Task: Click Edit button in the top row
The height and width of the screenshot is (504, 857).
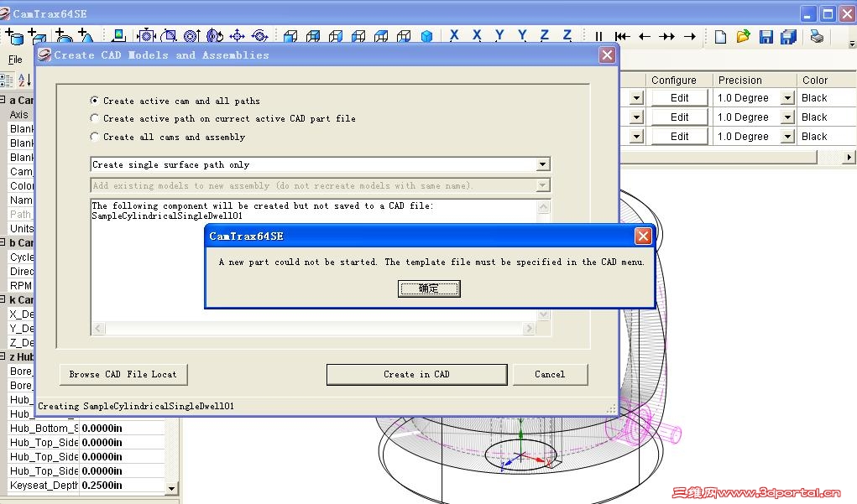Action: pos(679,98)
